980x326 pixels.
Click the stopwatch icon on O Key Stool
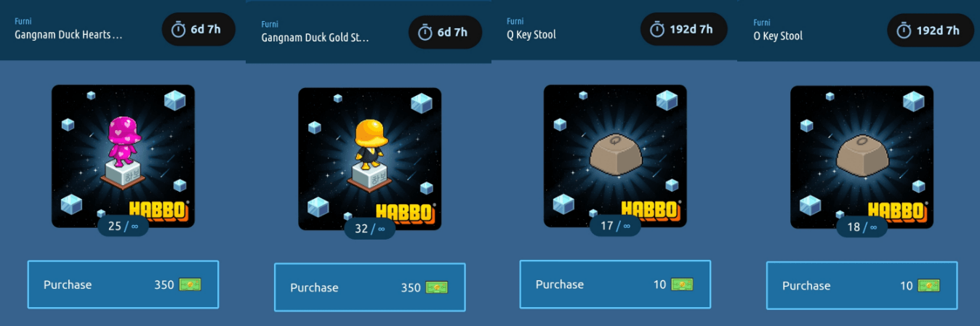pos(904,30)
